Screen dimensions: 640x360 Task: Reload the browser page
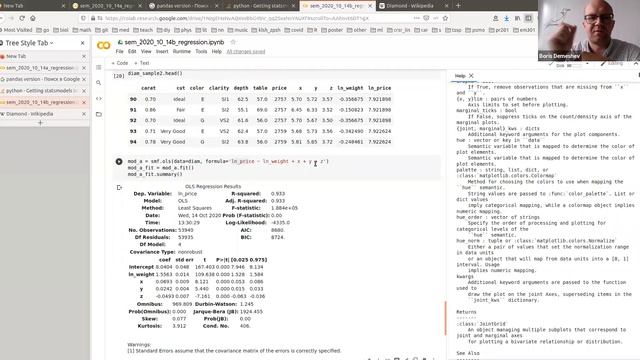pos(22,18)
